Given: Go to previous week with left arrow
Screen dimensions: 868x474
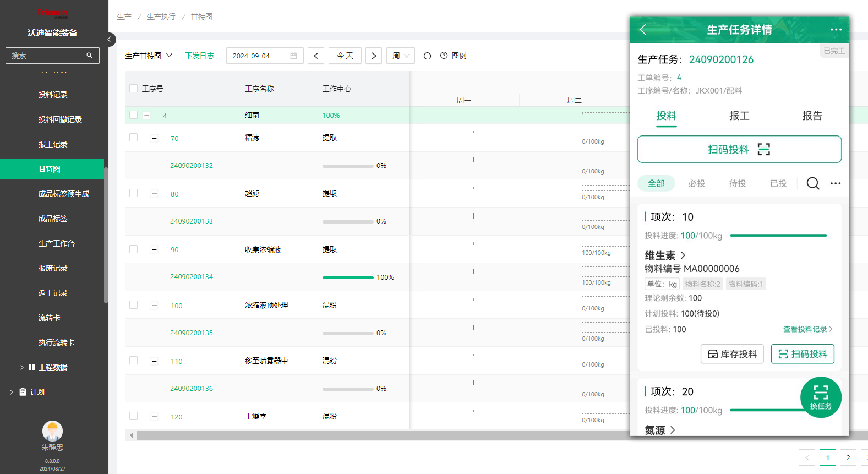Looking at the screenshot, I should 316,56.
